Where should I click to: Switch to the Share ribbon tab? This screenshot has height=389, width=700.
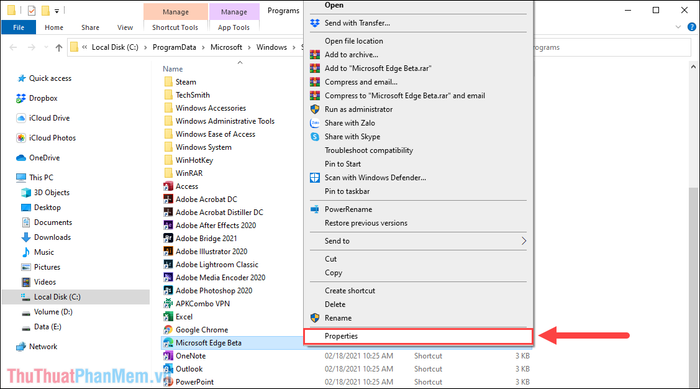(x=90, y=27)
